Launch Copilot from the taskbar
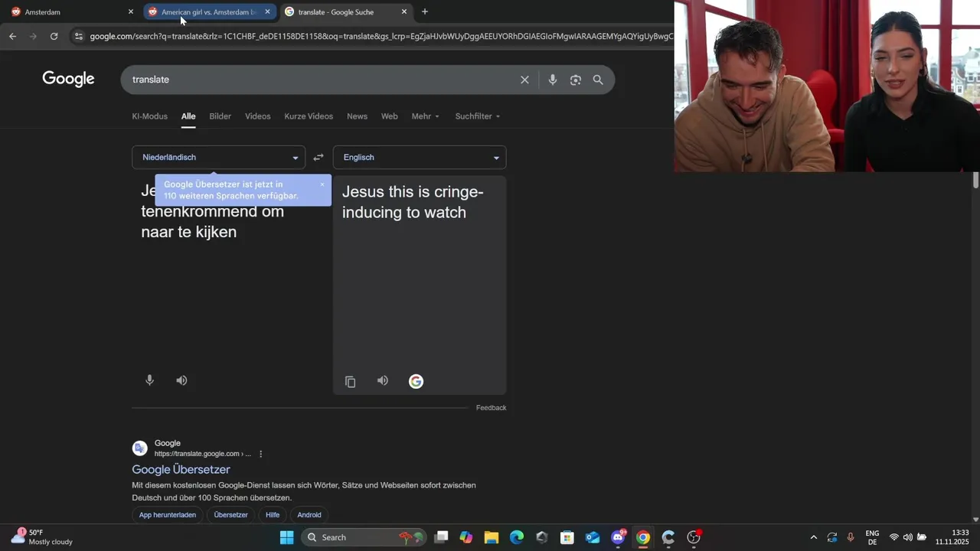 (466, 537)
